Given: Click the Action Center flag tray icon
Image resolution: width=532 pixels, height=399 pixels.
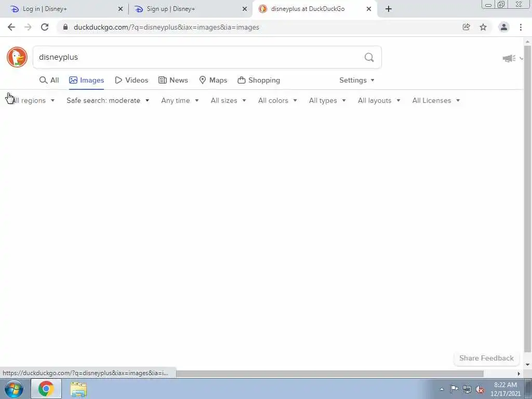Looking at the screenshot, I should pos(454,389).
